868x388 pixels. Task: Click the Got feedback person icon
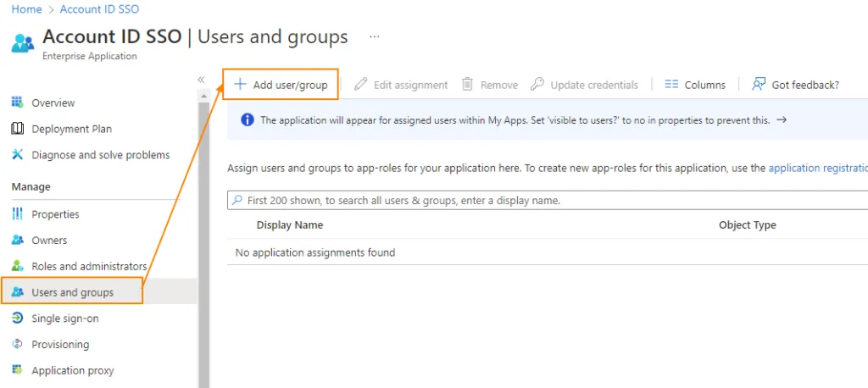[x=759, y=84]
